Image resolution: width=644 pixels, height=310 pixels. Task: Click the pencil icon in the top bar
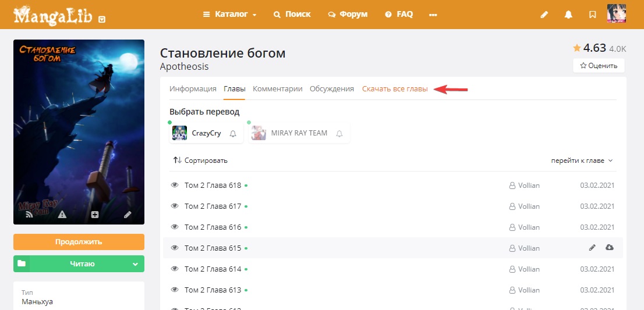pyautogui.click(x=544, y=15)
